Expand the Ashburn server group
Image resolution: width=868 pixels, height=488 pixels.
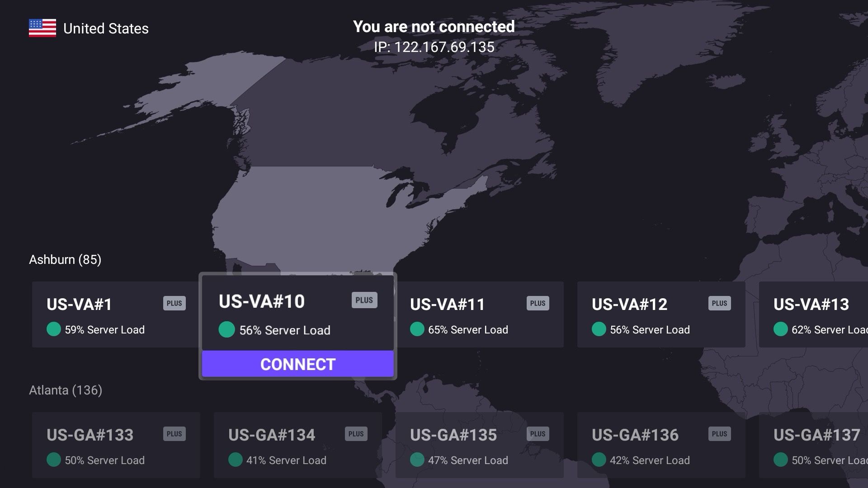pos(65,259)
